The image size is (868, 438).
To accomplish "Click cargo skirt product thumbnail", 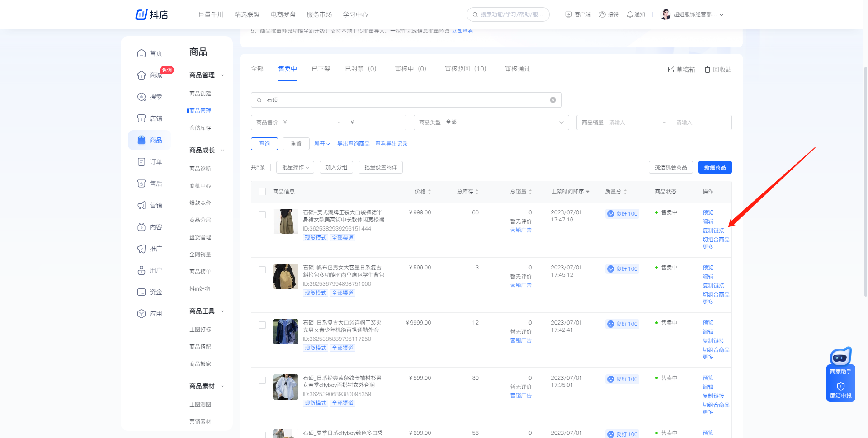I will point(286,221).
